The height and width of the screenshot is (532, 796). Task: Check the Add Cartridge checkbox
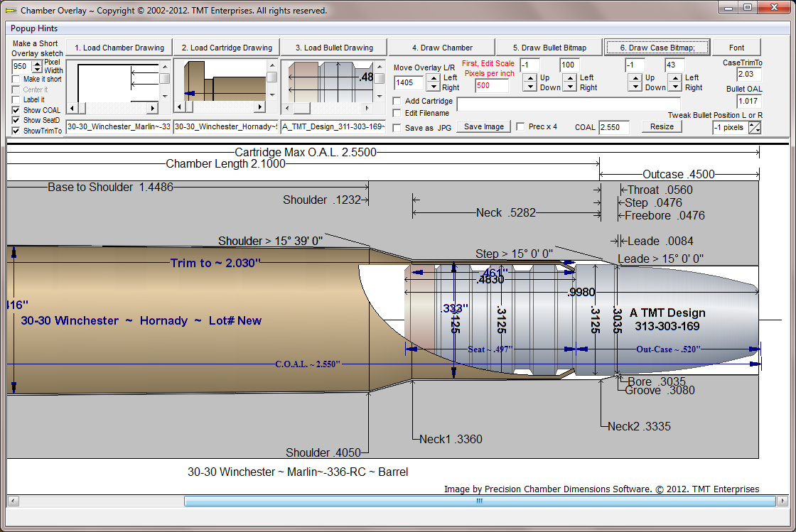(397, 101)
